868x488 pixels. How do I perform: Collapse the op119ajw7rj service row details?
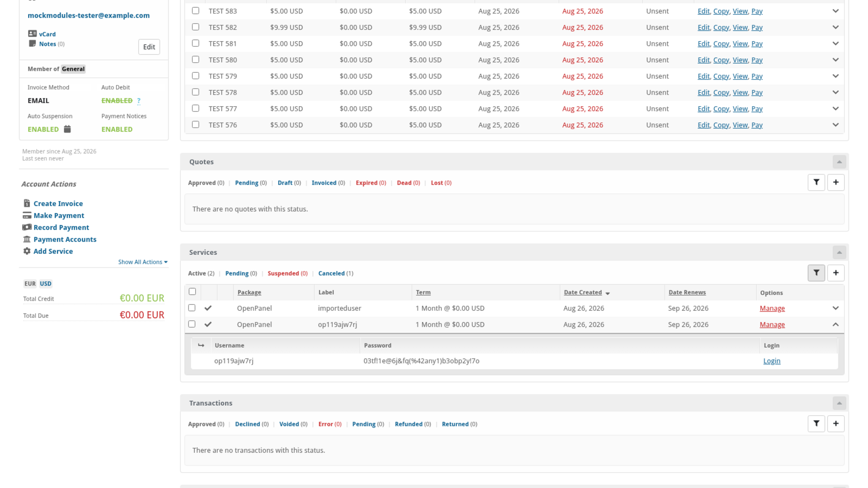pos(835,324)
